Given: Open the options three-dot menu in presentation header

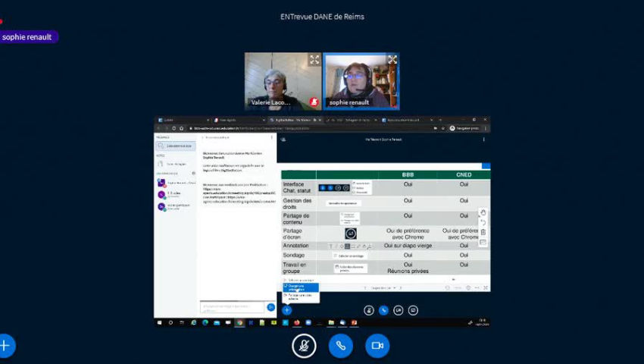Looking at the screenshot, I should 485,140.
